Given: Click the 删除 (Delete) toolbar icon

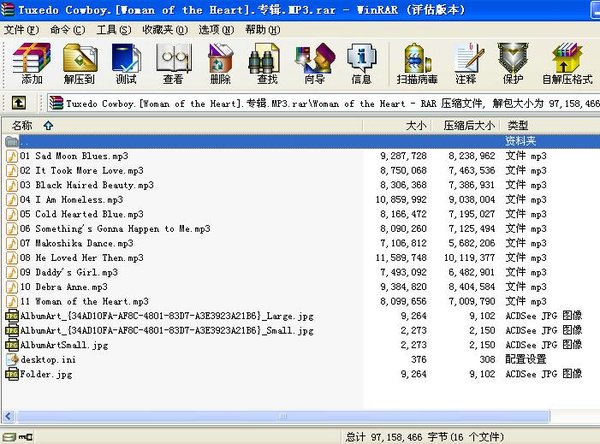Looking at the screenshot, I should tap(220, 63).
